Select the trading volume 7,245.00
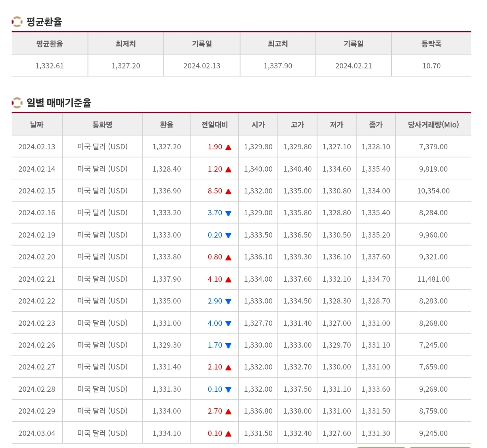 click(x=433, y=345)
